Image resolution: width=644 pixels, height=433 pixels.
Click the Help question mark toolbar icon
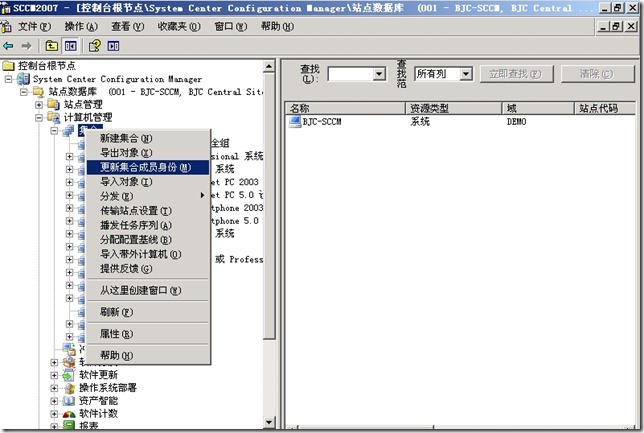click(95, 46)
